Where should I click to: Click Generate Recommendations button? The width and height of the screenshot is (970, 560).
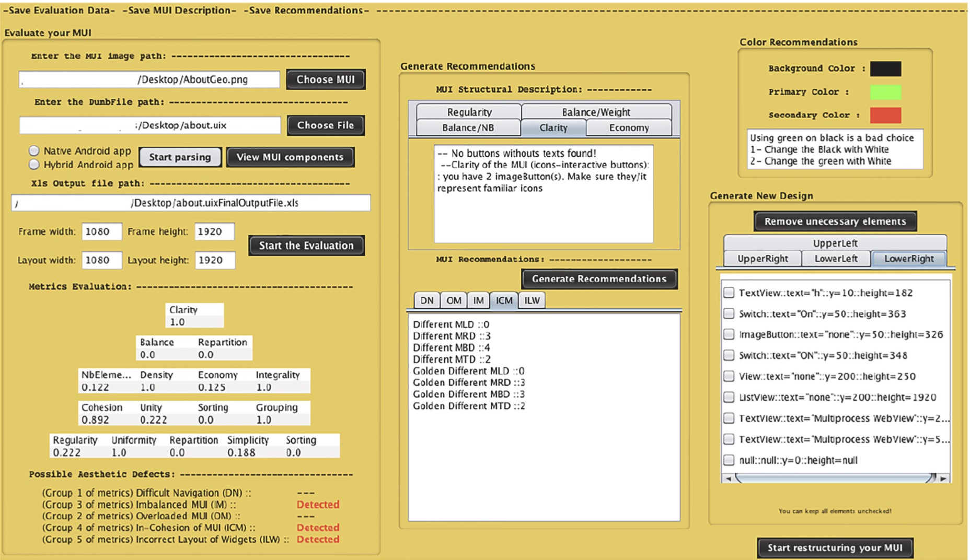pos(599,279)
